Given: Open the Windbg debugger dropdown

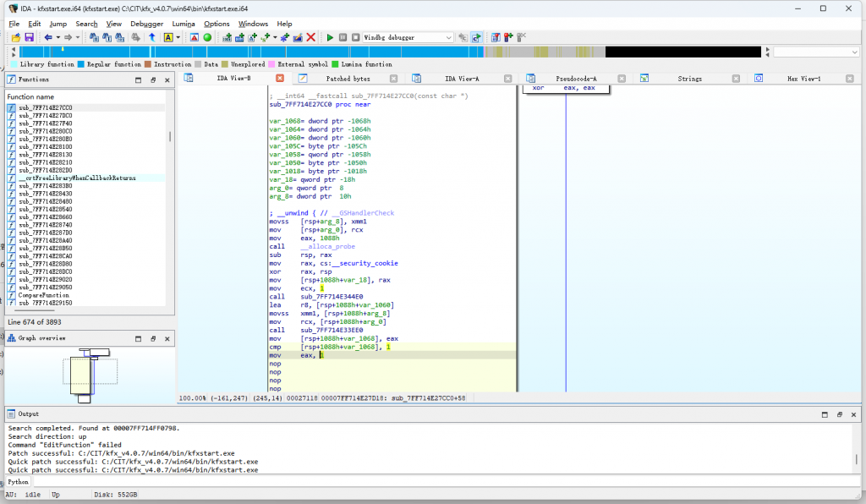Looking at the screenshot, I should [448, 38].
